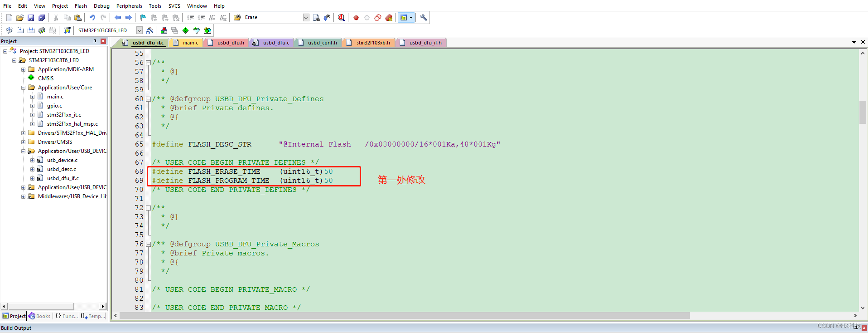This screenshot has width=868, height=333.
Task: Click line 65 FLASH_DESC_STR define
Action: click(x=326, y=144)
